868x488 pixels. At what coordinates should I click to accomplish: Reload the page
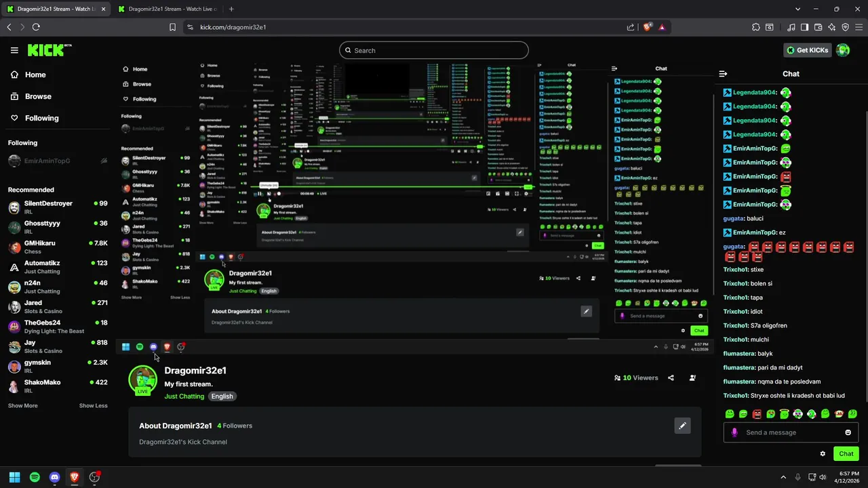[36, 27]
